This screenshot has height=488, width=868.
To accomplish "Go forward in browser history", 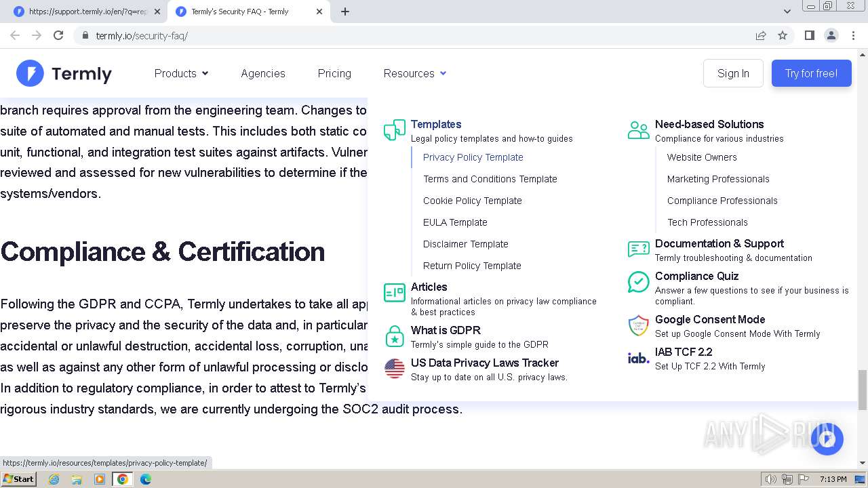I will pyautogui.click(x=37, y=35).
